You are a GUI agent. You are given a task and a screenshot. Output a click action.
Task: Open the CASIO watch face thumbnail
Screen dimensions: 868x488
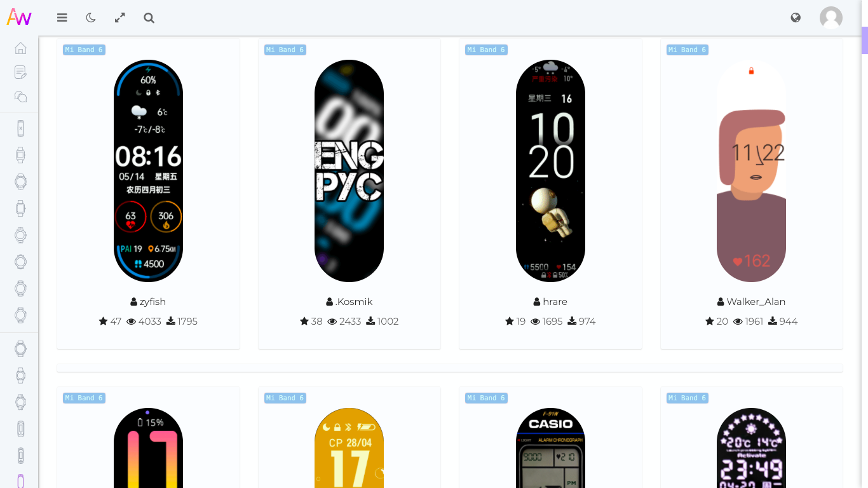click(x=551, y=448)
